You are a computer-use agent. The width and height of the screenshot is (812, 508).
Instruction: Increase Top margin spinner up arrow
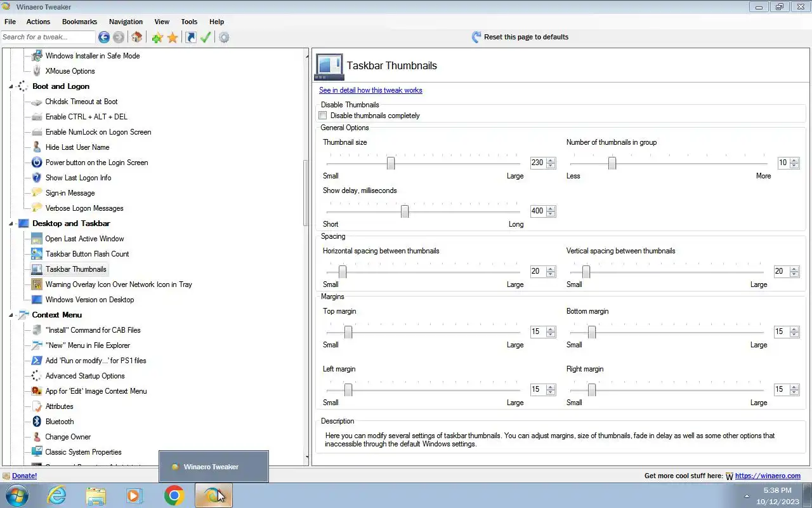tap(551, 329)
